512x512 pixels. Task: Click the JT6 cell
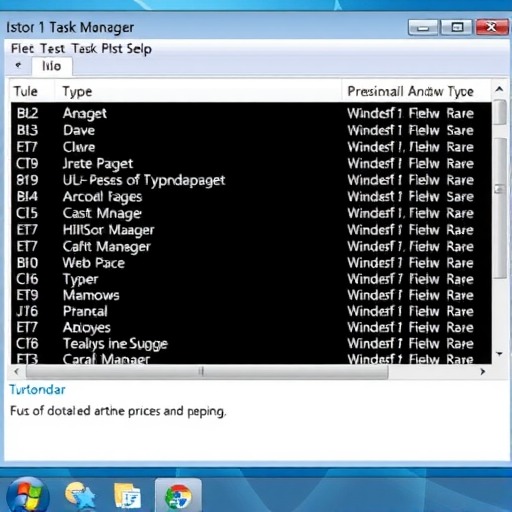pos(27,311)
